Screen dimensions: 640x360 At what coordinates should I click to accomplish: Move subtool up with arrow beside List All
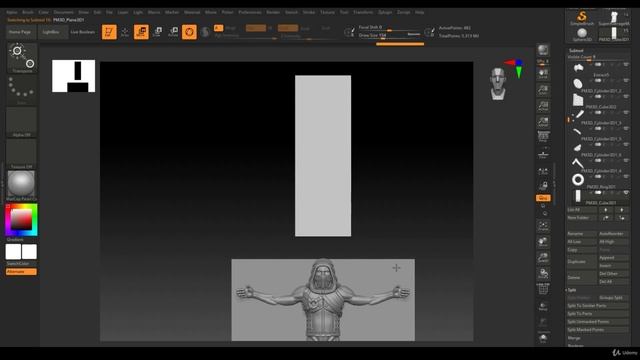(606, 210)
